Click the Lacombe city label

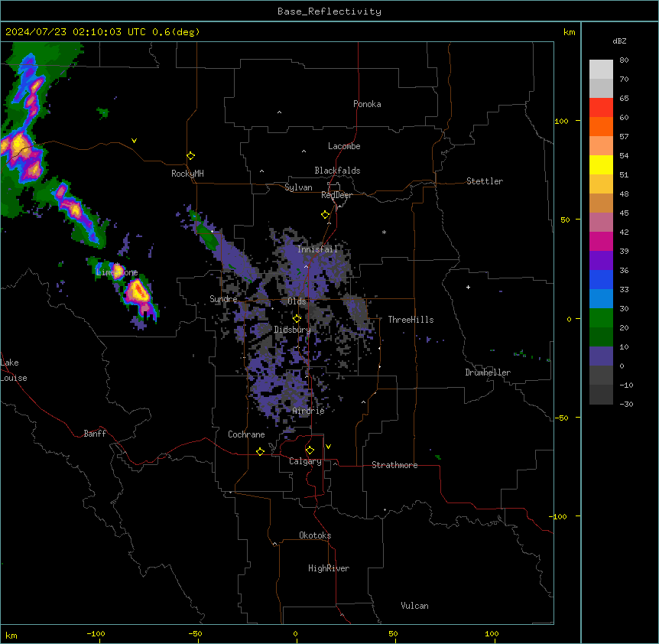344,146
